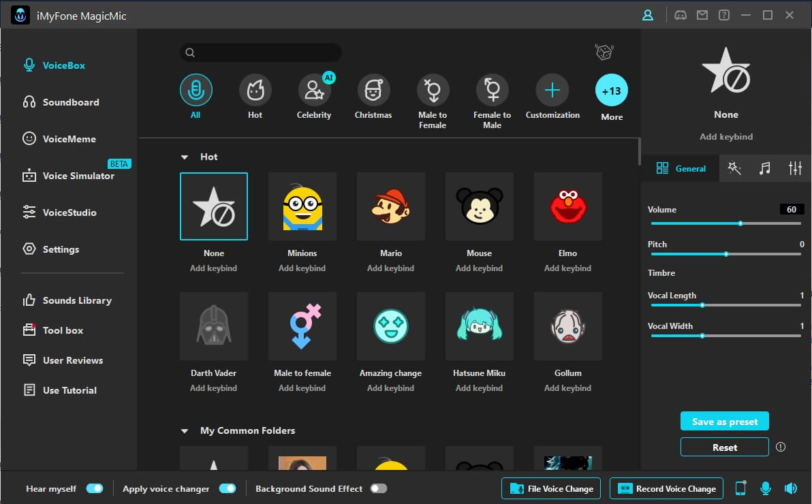Screen dimensions: 812x504
Task: Click Save as preset button
Action: point(725,421)
